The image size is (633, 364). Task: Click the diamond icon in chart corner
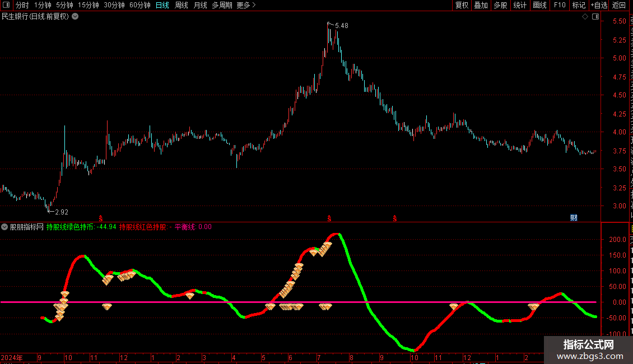click(585, 17)
